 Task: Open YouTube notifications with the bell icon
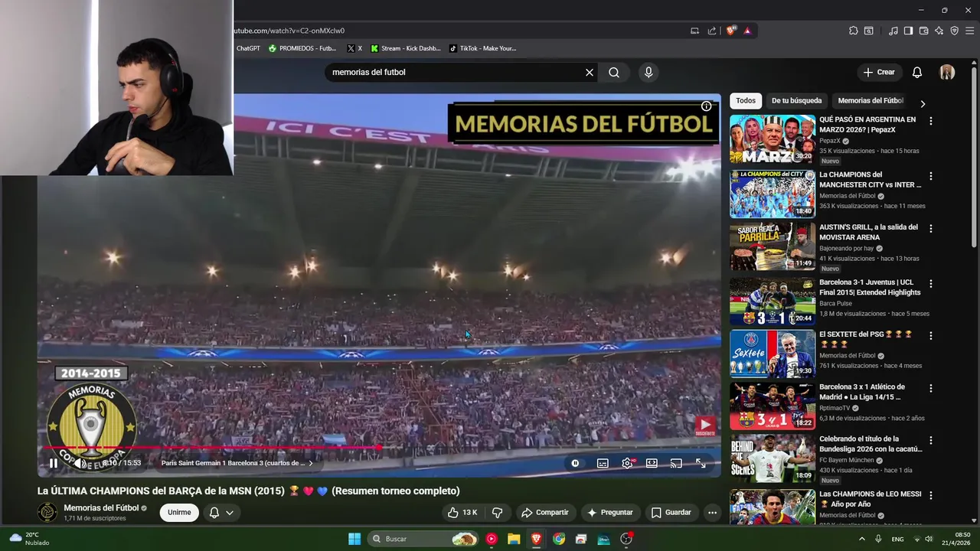coord(917,72)
